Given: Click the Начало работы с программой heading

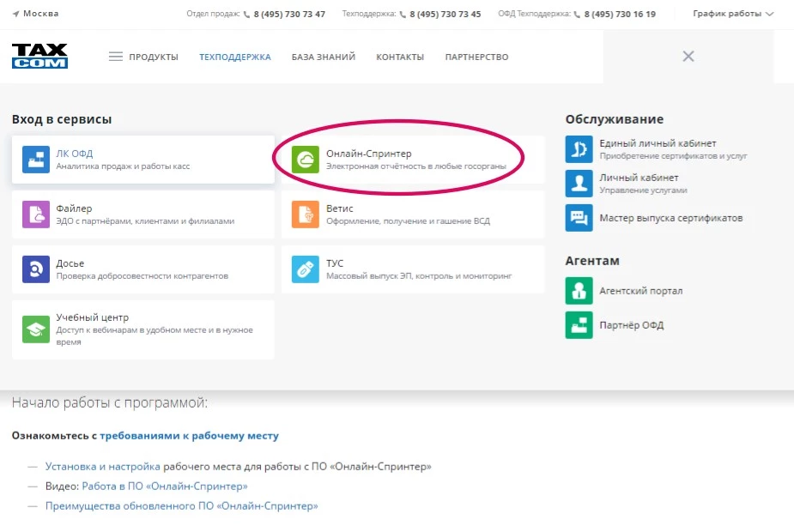Looking at the screenshot, I should pos(110,403).
